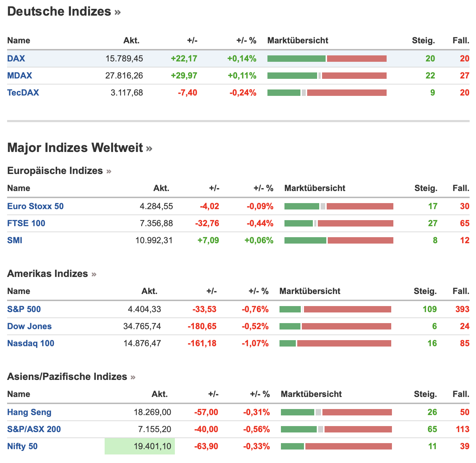Open the DAX index link
Image resolution: width=476 pixels, height=463 pixels.
click(16, 59)
